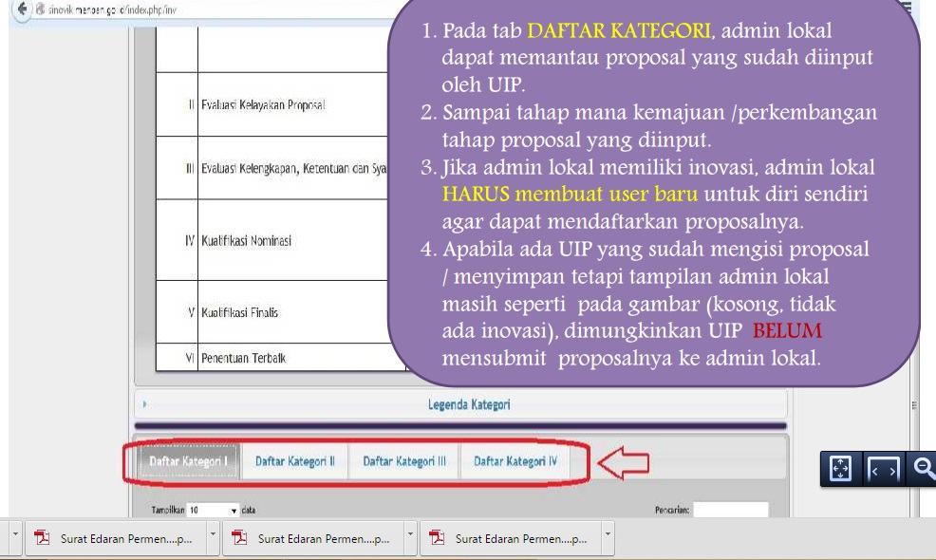Screen dimensions: 936x560
Task: Click the page icon in the address bar
Action: (x=41, y=9)
